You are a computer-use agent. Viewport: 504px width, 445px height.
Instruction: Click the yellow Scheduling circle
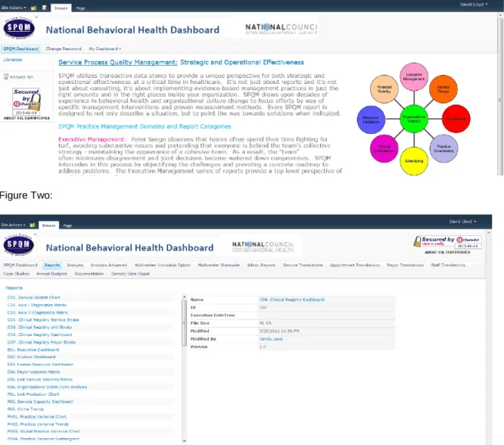[x=414, y=161]
